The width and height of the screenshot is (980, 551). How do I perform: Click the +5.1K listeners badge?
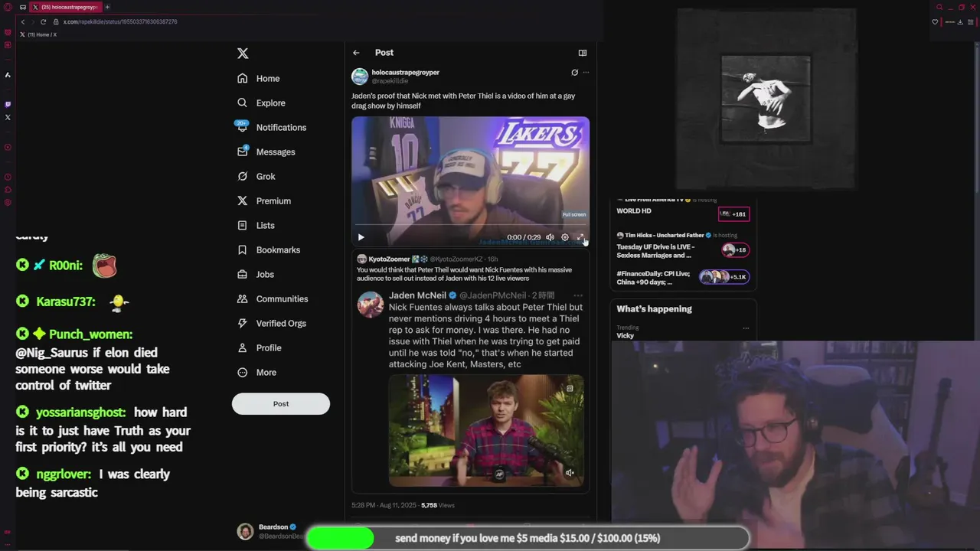tap(724, 277)
